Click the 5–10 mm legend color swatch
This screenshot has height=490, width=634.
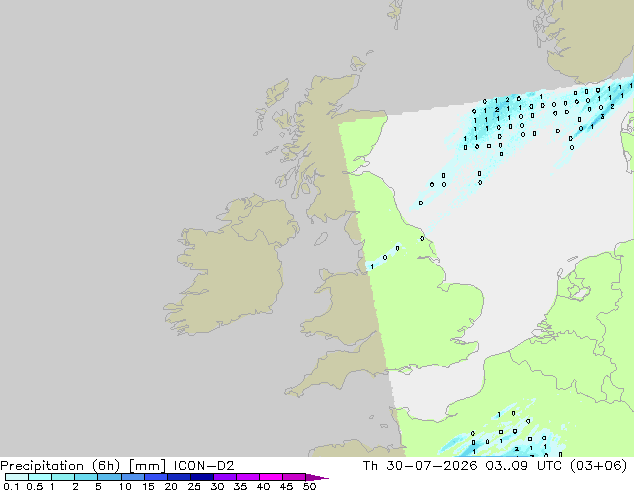coord(109,477)
